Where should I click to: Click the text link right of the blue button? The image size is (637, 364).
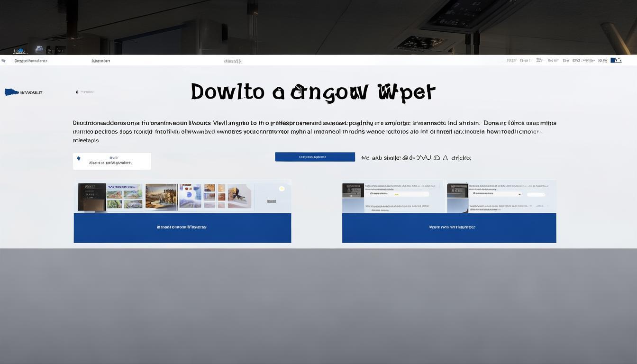pos(416,158)
